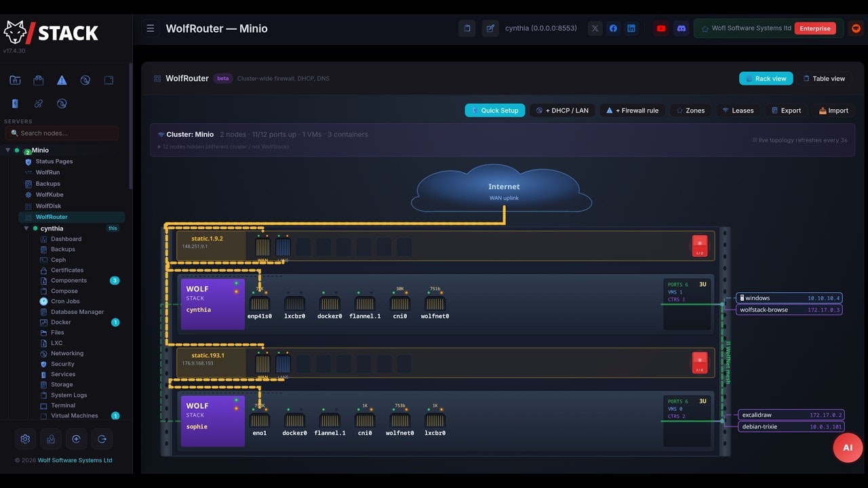
Task: Select the lxcbr0 port on sophie
Action: click(435, 420)
